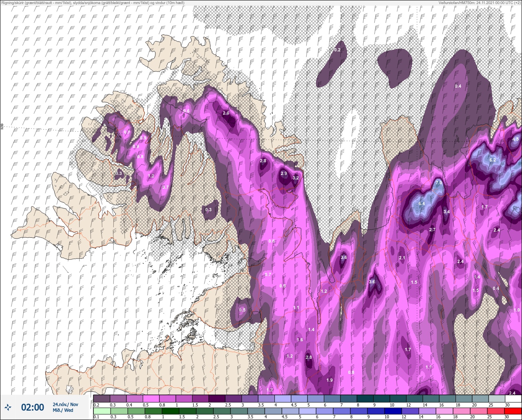
Task: Click the 6.2 precipitation value on map
Action: [492, 160]
